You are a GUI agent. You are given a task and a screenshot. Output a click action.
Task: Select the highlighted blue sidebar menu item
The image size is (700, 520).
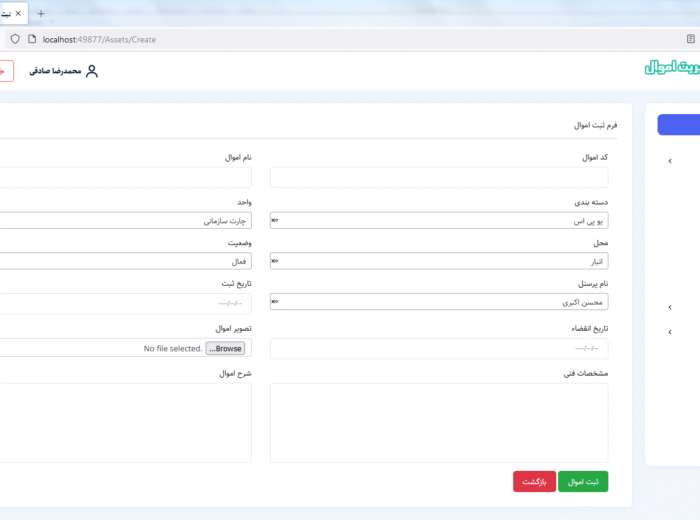678,125
